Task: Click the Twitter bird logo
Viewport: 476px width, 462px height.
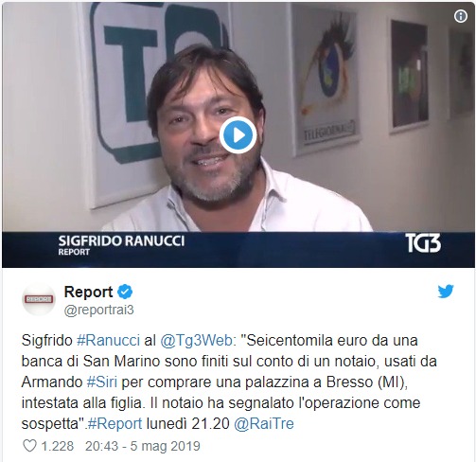Action: point(446,292)
